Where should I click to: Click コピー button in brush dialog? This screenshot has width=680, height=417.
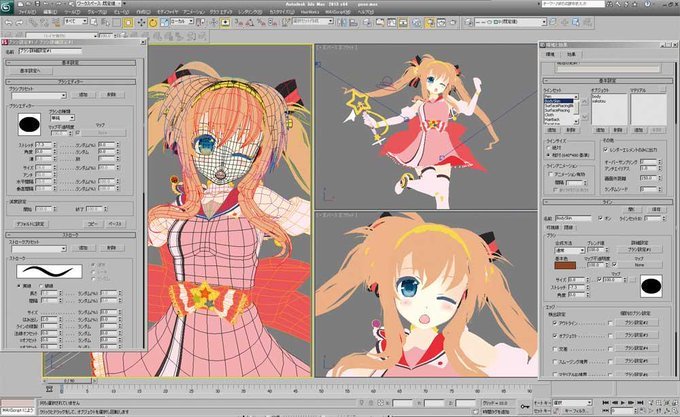(92, 224)
